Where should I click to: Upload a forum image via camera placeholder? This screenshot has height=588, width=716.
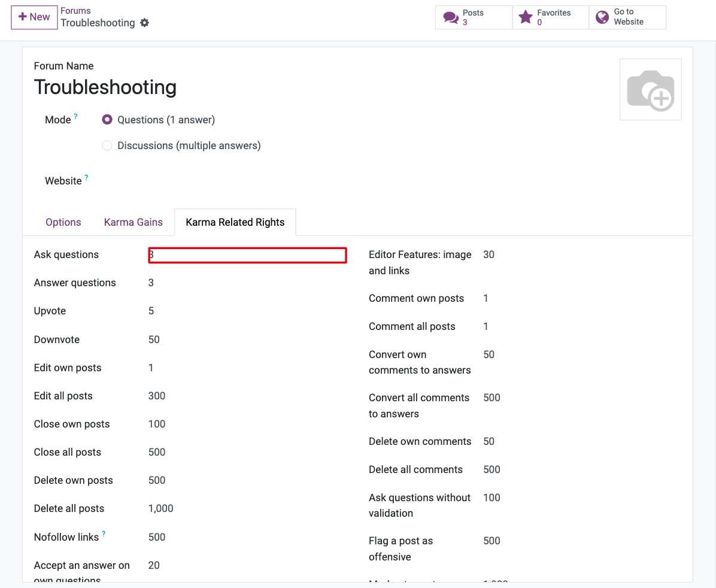tap(651, 90)
